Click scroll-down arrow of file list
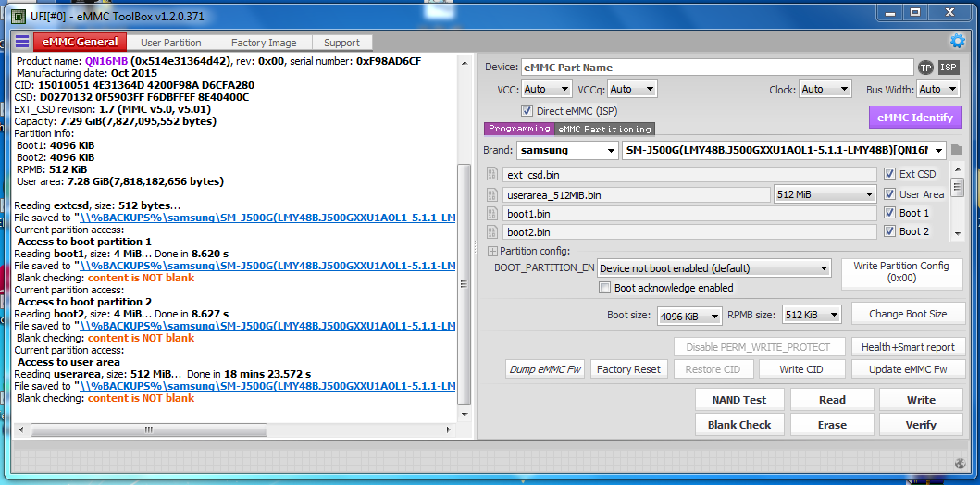 pos(957,233)
